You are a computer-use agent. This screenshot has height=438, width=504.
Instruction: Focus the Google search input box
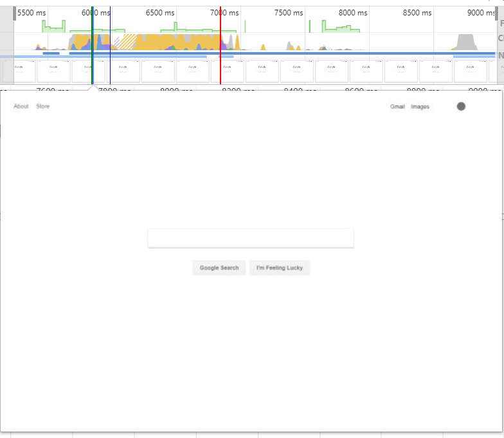[x=251, y=238]
